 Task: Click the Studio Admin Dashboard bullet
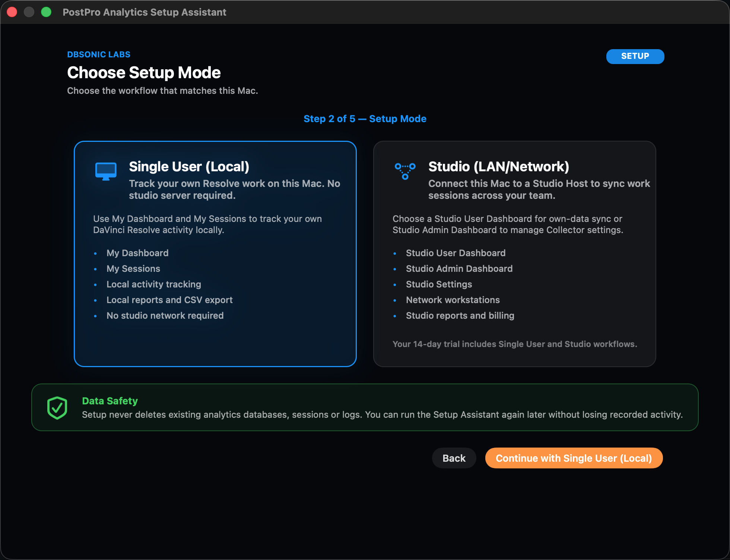pos(459,269)
